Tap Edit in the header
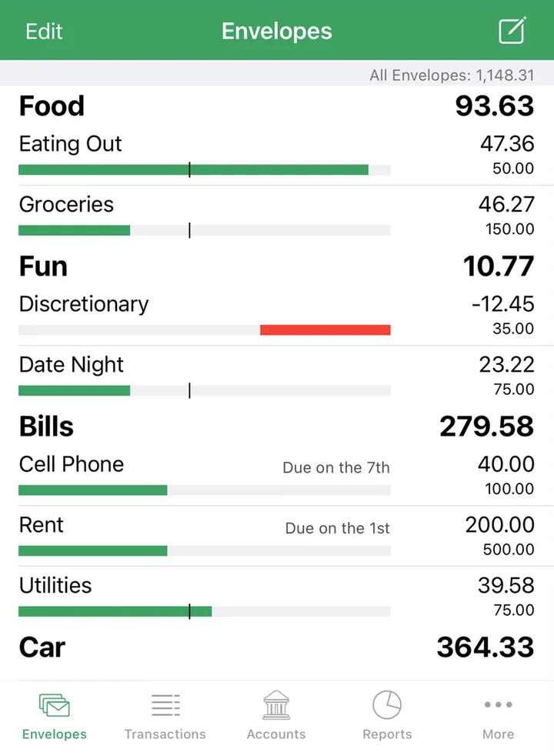 [x=44, y=32]
